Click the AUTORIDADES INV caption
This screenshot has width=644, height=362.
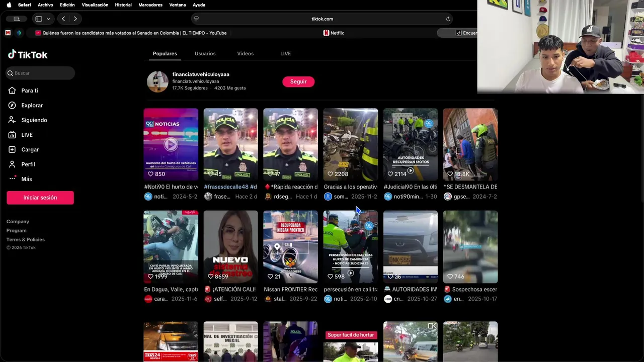[411, 289]
